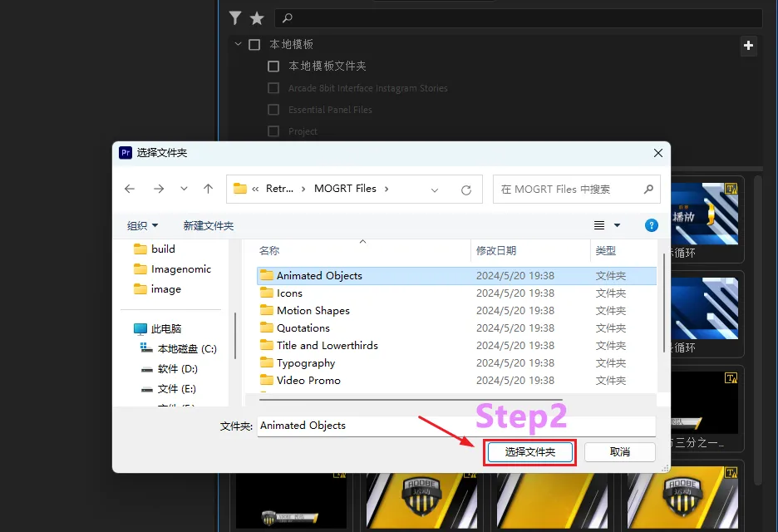Click the 选择文件夹 button
This screenshot has width=778, height=532.
(x=529, y=451)
